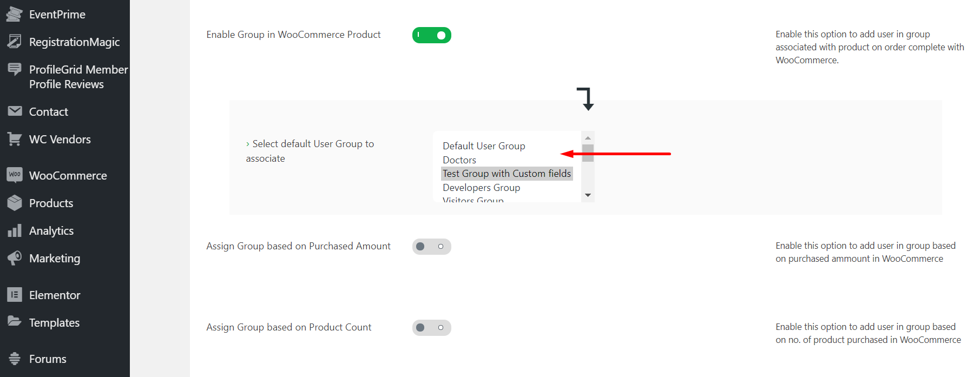
Task: Click the ProfileGrid Member Profile Reviews icon
Action: 15,69
